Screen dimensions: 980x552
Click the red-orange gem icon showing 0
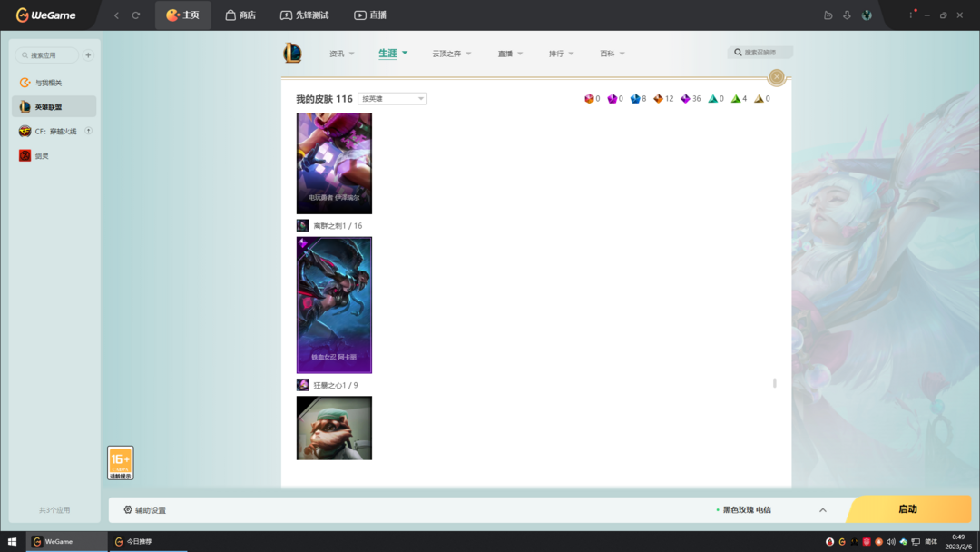tap(589, 99)
